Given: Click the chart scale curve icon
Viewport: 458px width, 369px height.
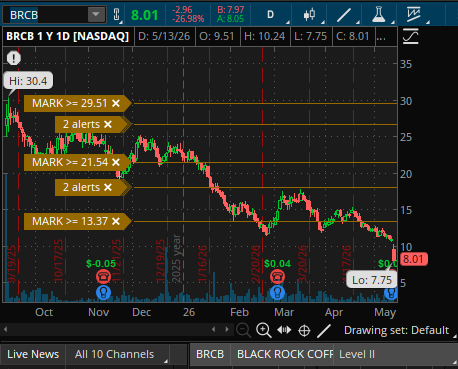Looking at the screenshot, I should [411, 36].
